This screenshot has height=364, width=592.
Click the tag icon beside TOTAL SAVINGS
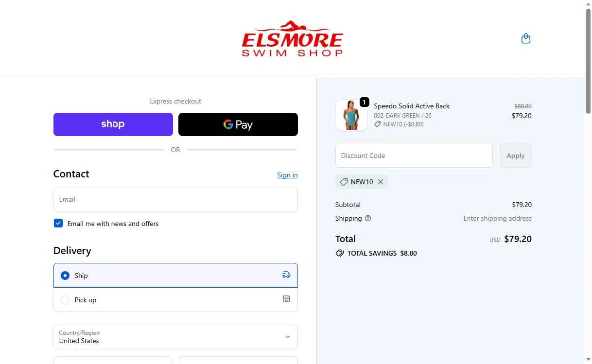coord(340,253)
